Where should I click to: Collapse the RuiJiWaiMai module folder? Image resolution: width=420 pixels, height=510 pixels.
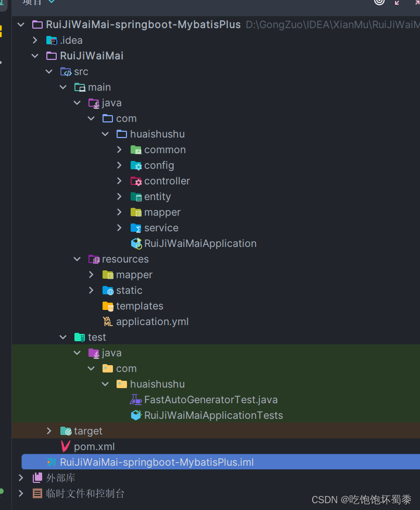coord(35,56)
